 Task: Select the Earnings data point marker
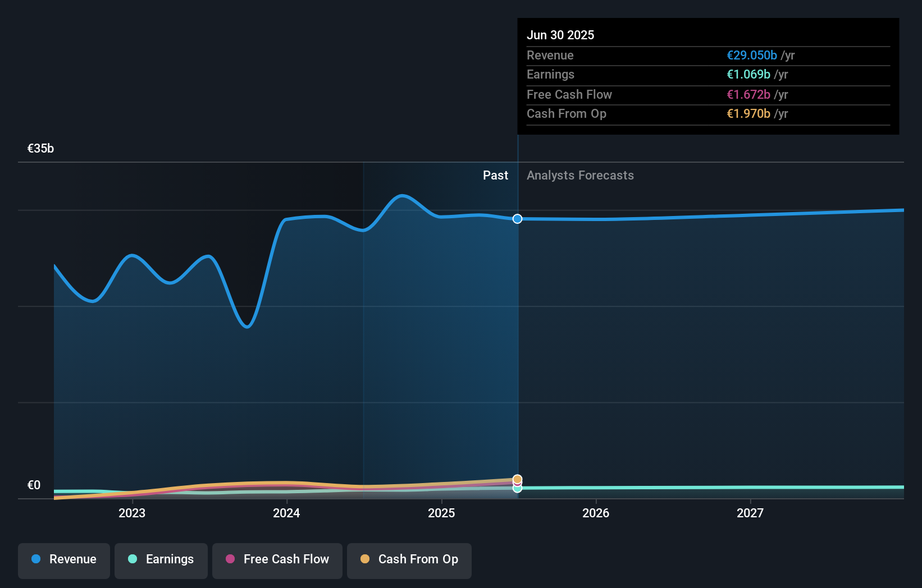pos(517,488)
